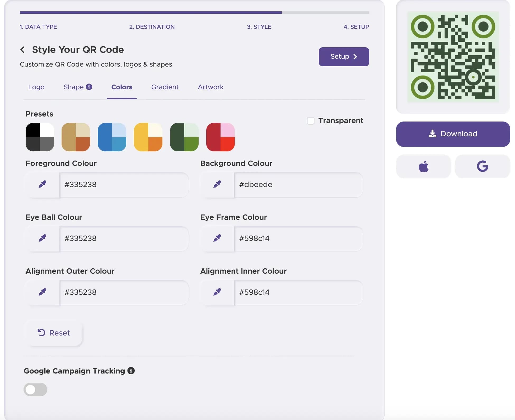Pick Foreground Colour with its eyedropper
Image resolution: width=515 pixels, height=420 pixels.
point(43,184)
